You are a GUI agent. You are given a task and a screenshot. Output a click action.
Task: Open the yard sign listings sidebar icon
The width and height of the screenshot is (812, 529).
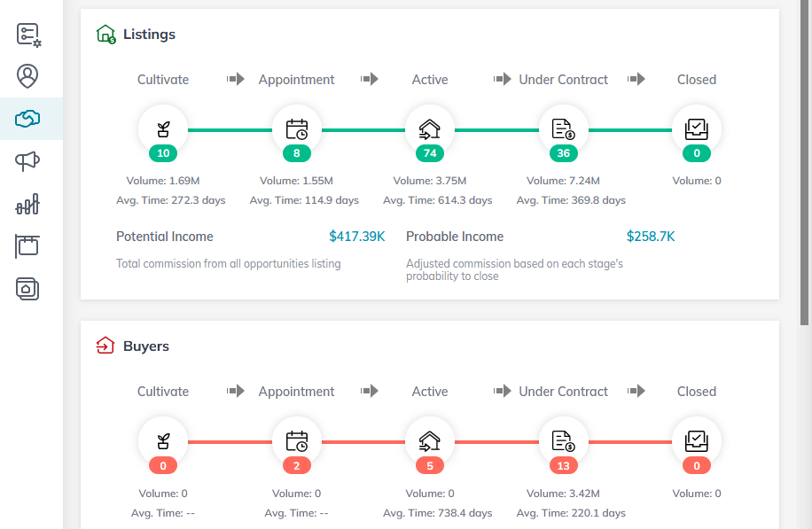pyautogui.click(x=27, y=246)
